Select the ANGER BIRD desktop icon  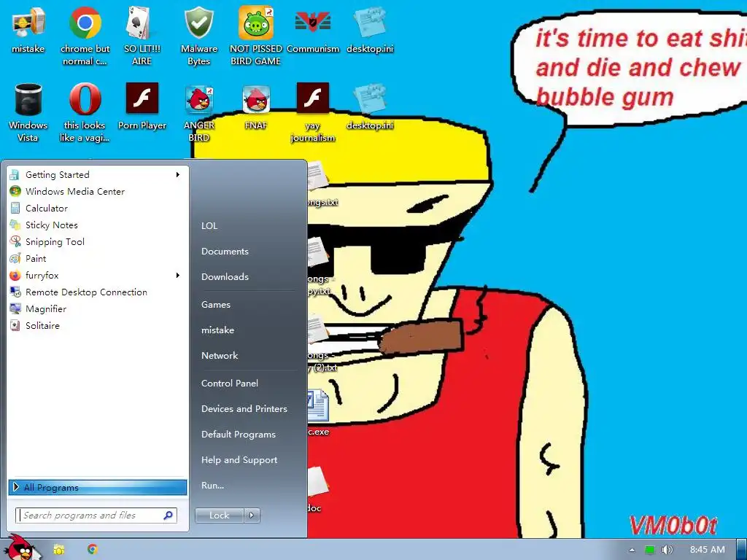[198, 113]
